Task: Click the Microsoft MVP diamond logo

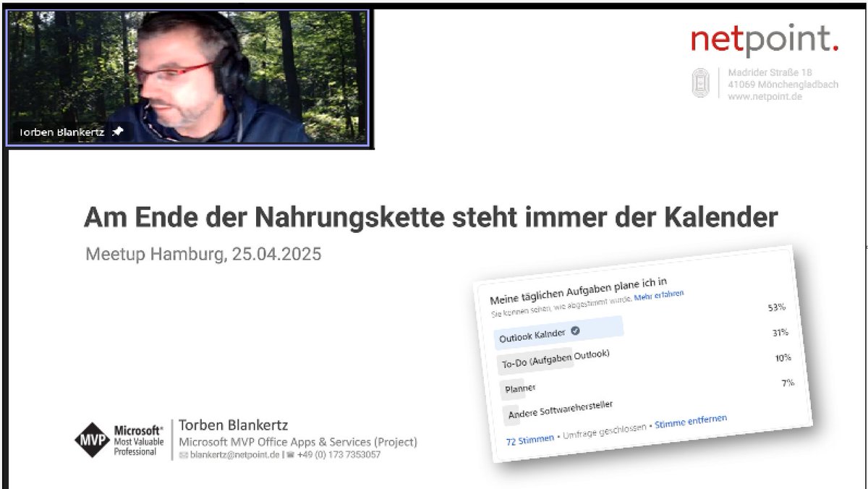Action: pyautogui.click(x=93, y=441)
